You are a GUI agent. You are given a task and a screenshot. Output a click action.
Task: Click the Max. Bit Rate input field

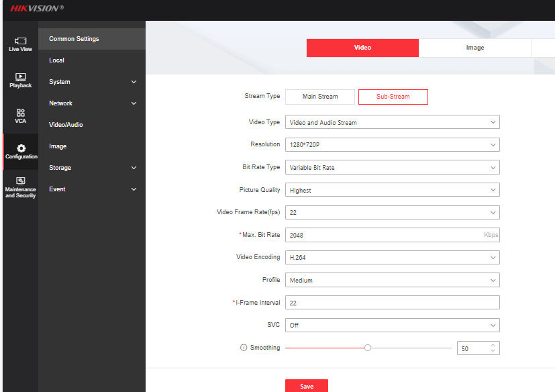point(383,236)
